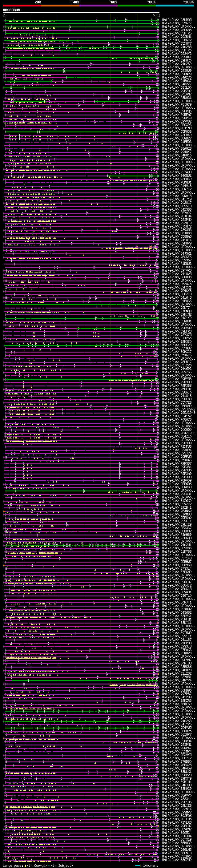Click the query end position 580
The height and width of the screenshot is (868, 197).
[155, 15]
